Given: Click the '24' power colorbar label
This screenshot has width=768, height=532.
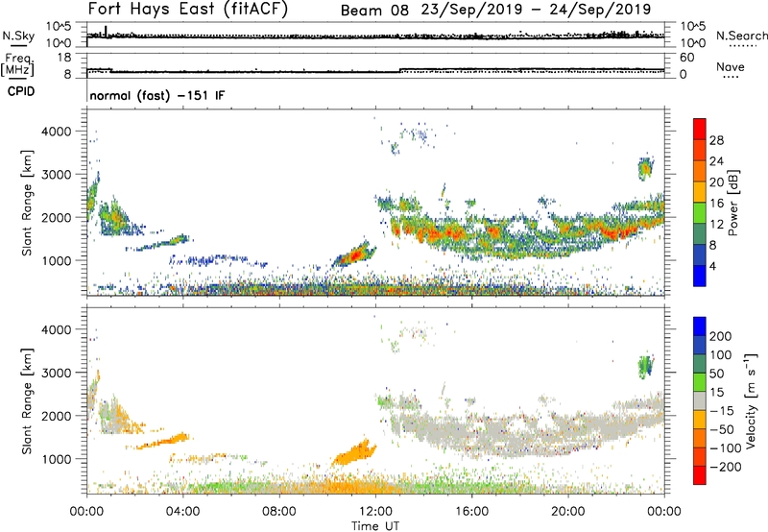Looking at the screenshot, I should [716, 161].
